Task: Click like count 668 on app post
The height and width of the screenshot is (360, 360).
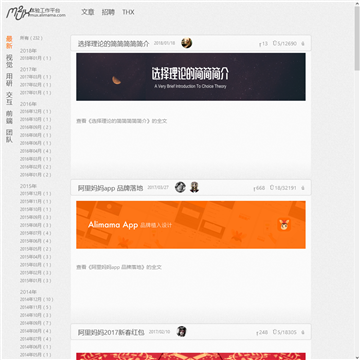Action: pyautogui.click(x=259, y=188)
